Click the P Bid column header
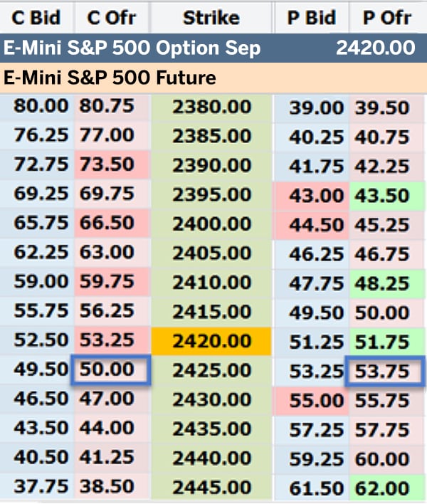Screen dimensions: 427x504 (312, 17)
